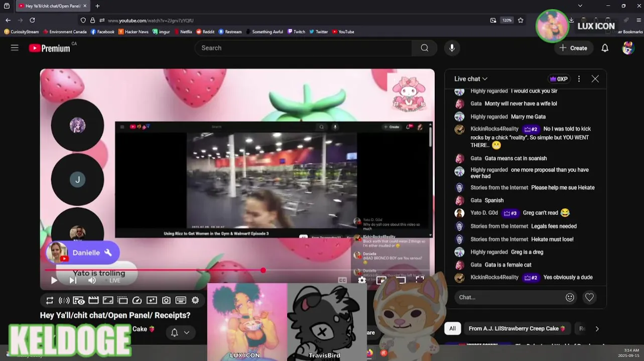The width and height of the screenshot is (644, 361).
Task: Open the Twitter bookmark
Action: pos(318,32)
